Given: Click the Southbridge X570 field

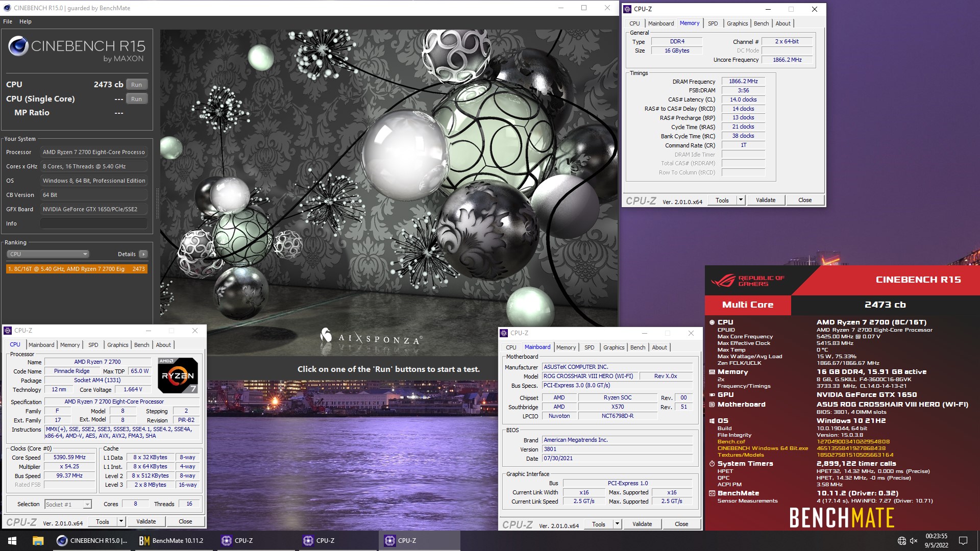Looking at the screenshot, I should [618, 407].
